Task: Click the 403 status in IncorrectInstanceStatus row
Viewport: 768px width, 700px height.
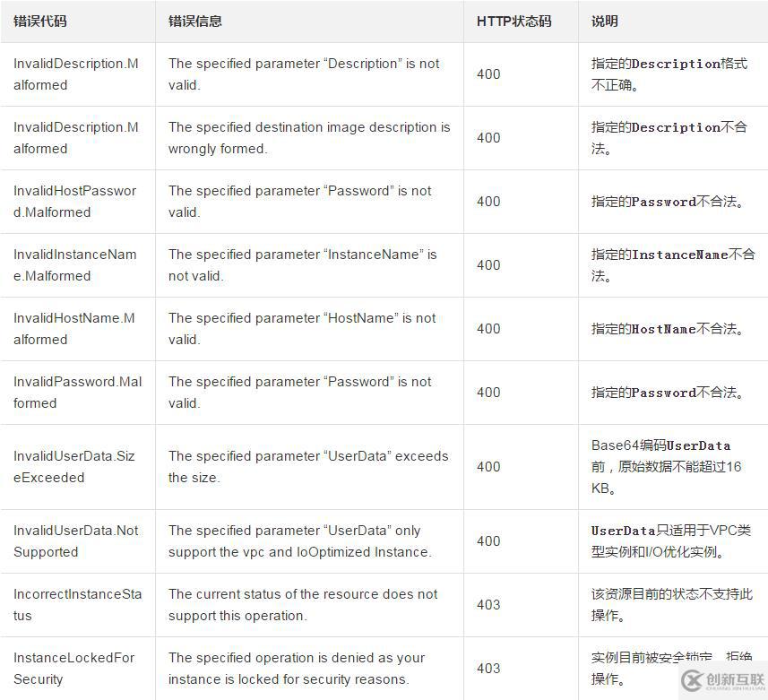Action: (x=488, y=605)
